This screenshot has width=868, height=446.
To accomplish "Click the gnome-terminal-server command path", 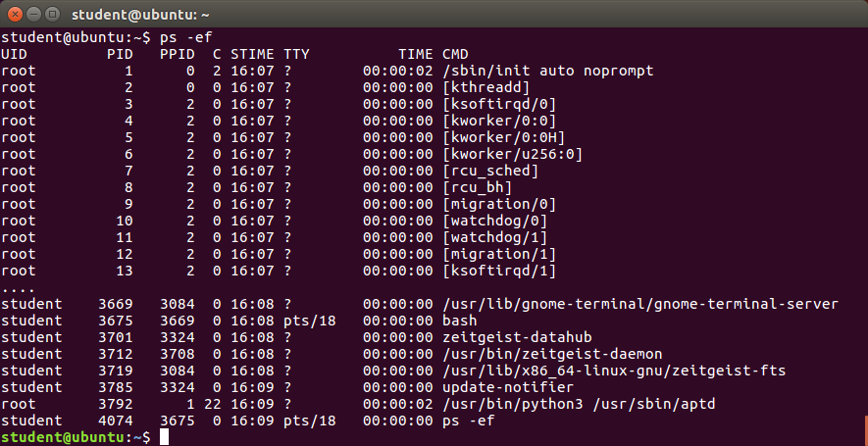I will click(x=640, y=304).
